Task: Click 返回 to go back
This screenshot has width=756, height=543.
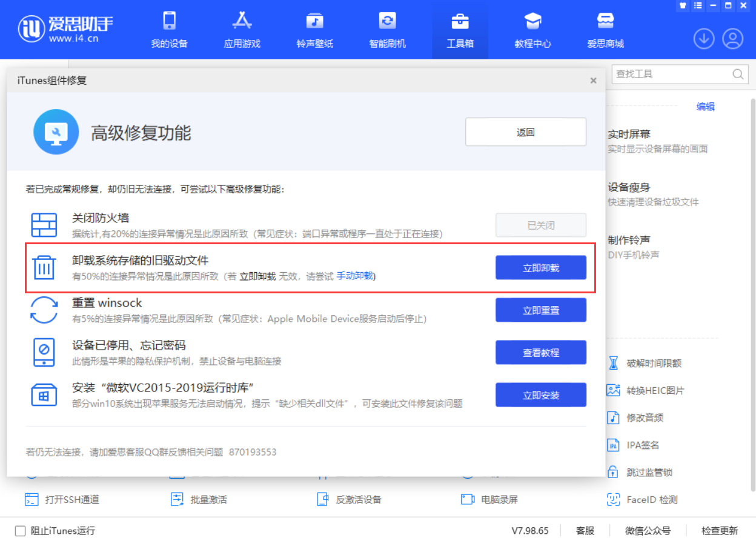Action: pyautogui.click(x=525, y=132)
